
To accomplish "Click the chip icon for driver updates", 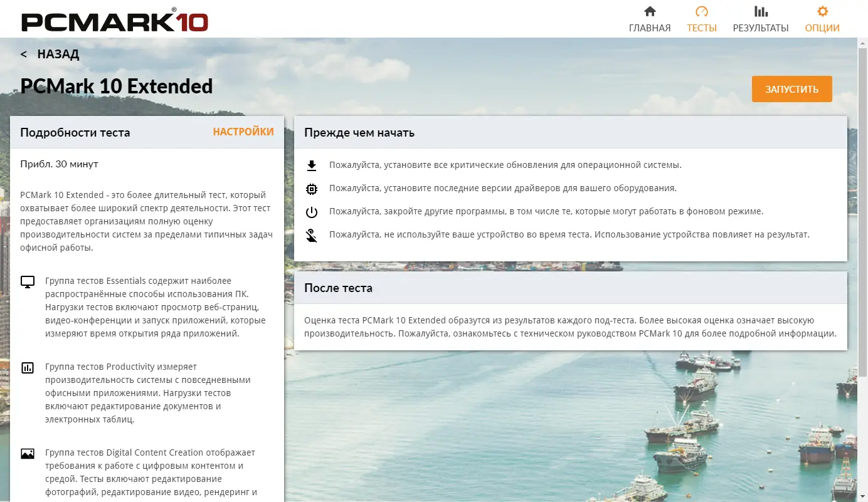I will point(312,189).
